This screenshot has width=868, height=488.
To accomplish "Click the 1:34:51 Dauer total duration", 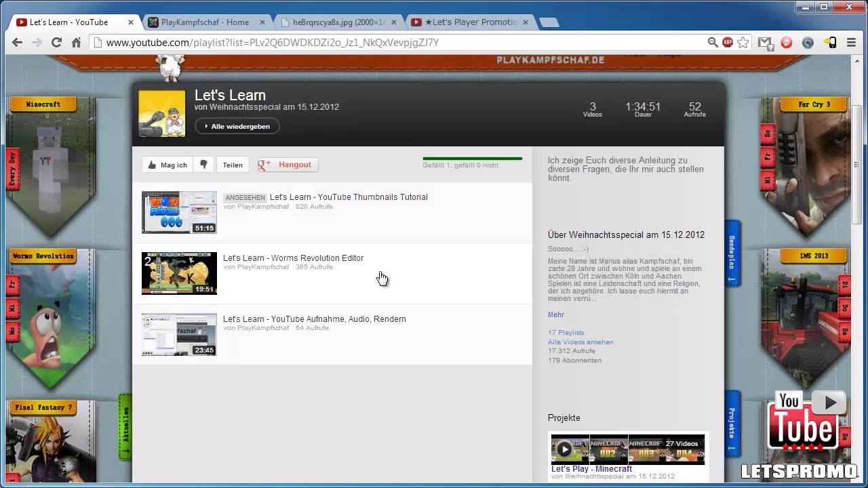I will coord(643,109).
